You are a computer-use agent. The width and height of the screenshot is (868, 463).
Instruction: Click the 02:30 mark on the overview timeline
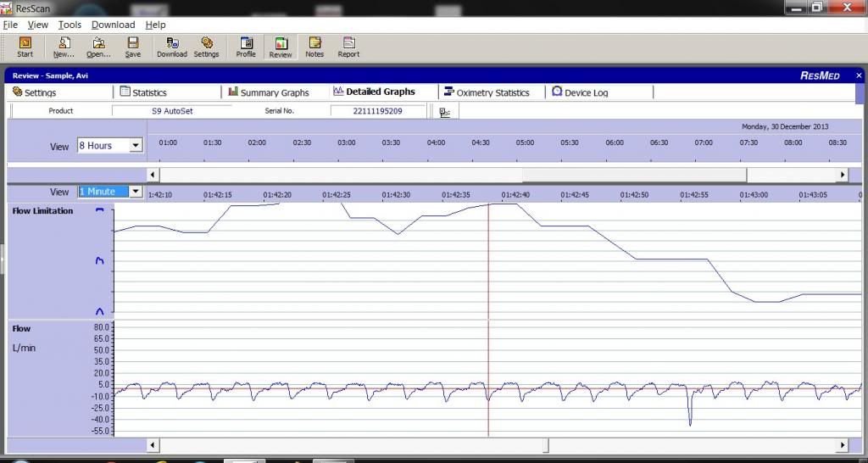[x=303, y=143]
